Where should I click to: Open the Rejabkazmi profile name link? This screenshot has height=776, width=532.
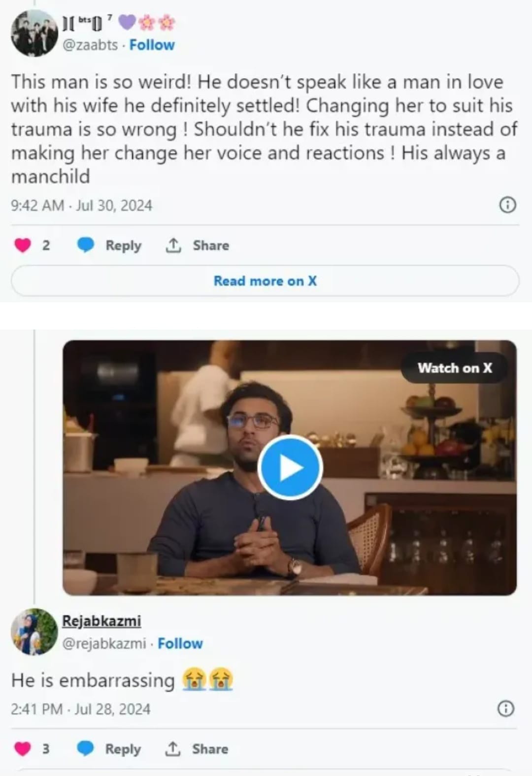(101, 621)
